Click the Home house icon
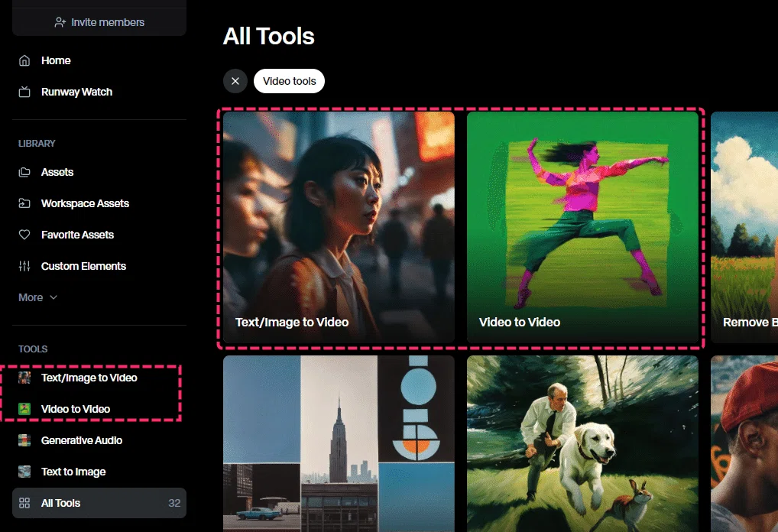Image resolution: width=778 pixels, height=532 pixels. point(24,60)
